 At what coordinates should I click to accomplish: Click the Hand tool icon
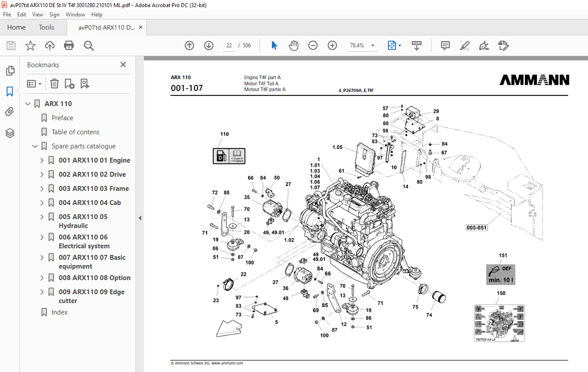pyautogui.click(x=294, y=45)
